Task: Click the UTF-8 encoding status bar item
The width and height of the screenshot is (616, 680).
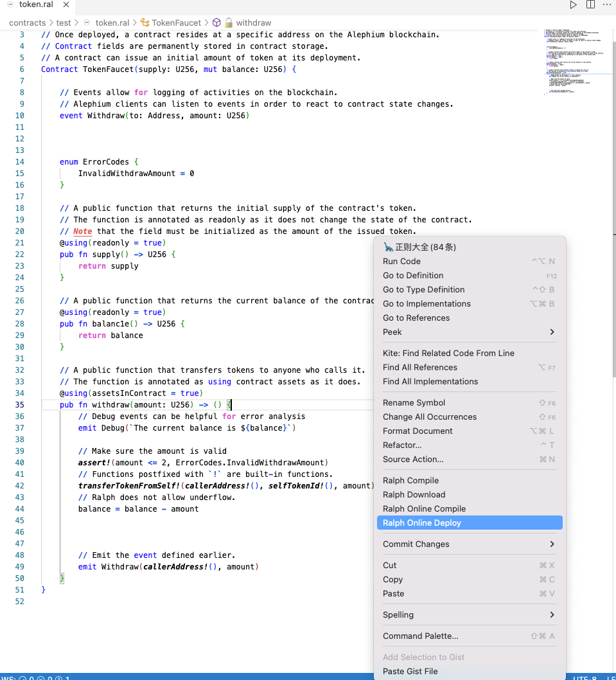Action: tap(585, 677)
